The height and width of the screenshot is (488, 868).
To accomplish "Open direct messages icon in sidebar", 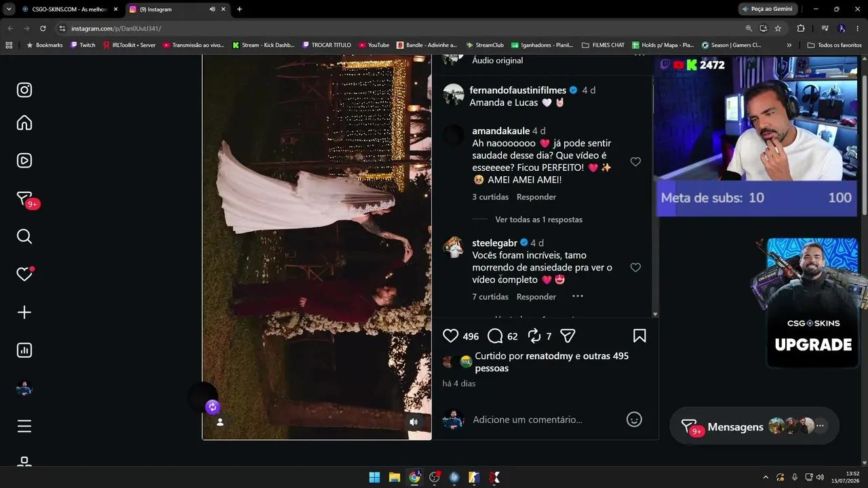I will coord(24,199).
